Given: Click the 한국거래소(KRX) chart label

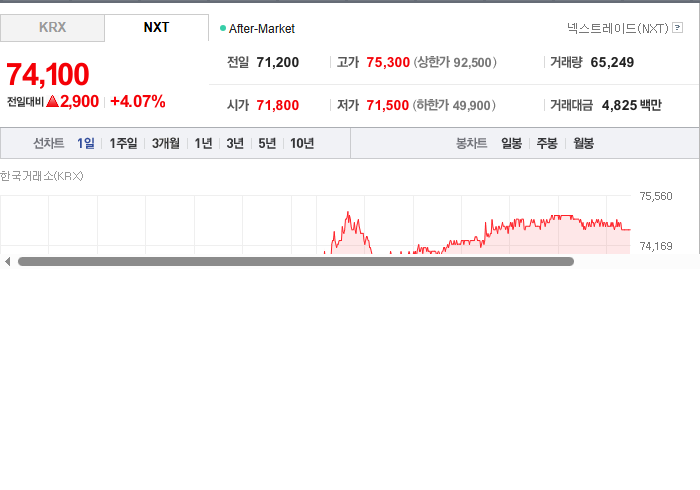Looking at the screenshot, I should point(42,176).
